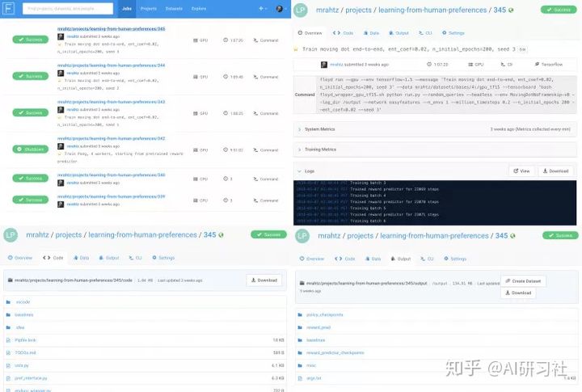The width and height of the screenshot is (582, 392).
Task: Open the reward_predictor_checkpoints folder
Action: pos(335,352)
